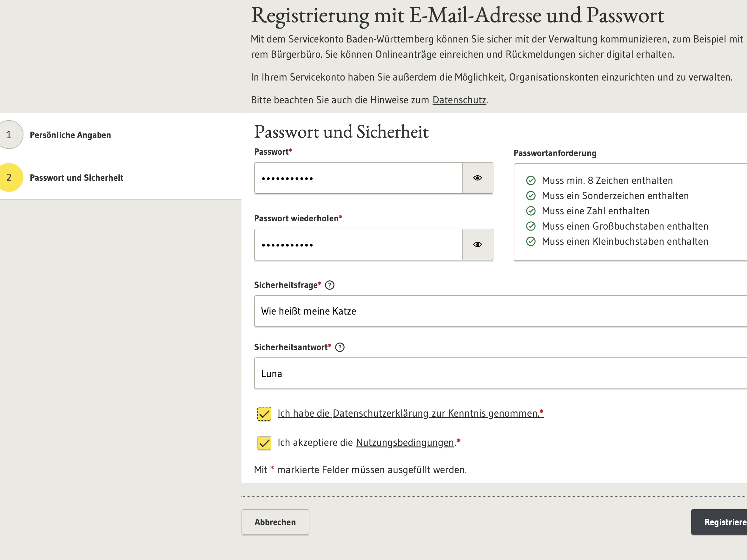The width and height of the screenshot is (747, 560).
Task: Click the 'Sicherheitsantwort' field label
Action: point(291,347)
